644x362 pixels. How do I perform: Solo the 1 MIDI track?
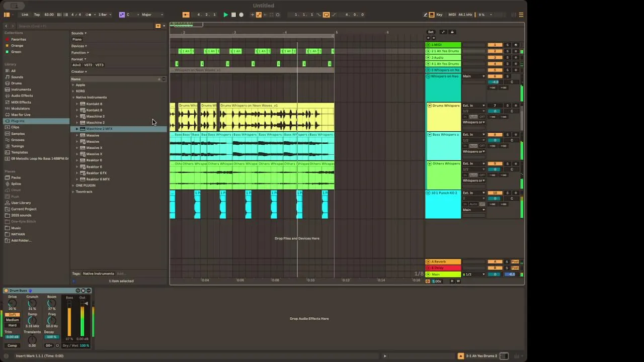507,45
